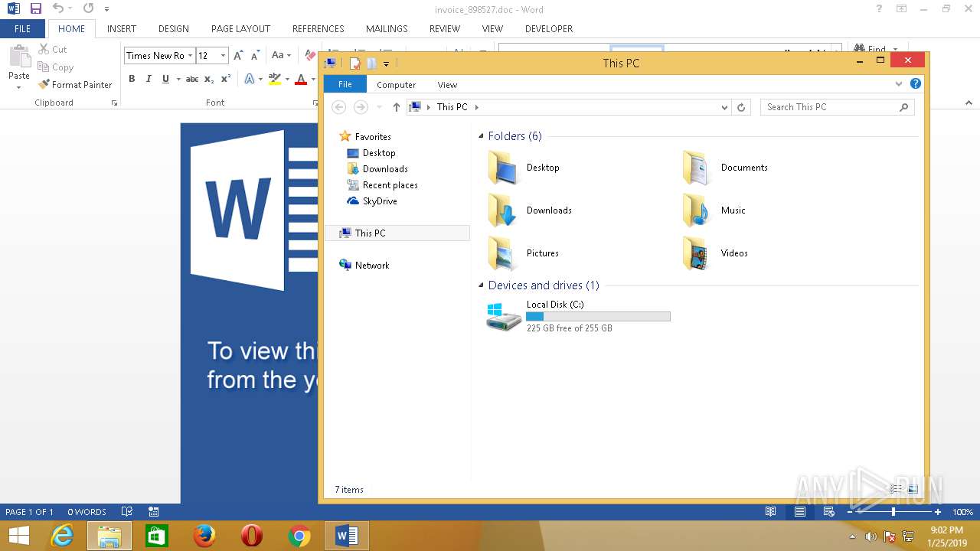Open the DEVELOPER ribbon tab
Screen dimensions: 980x551
click(549, 28)
